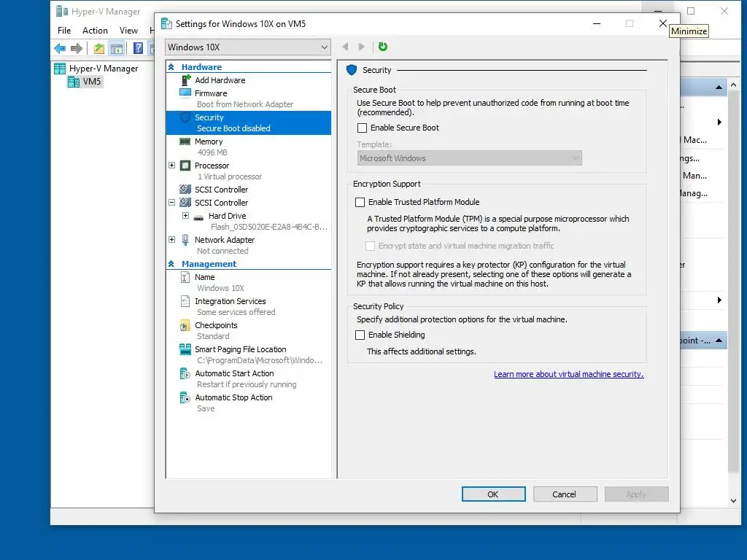This screenshot has width=747, height=560.
Task: Click "Not connected" under Network Adapter
Action: [222, 251]
